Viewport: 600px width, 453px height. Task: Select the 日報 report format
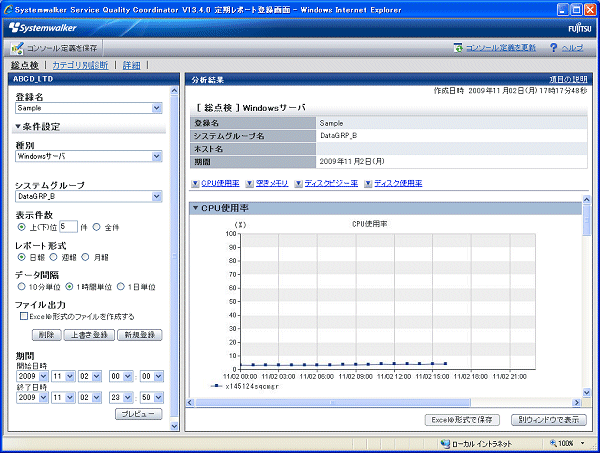pyautogui.click(x=21, y=257)
